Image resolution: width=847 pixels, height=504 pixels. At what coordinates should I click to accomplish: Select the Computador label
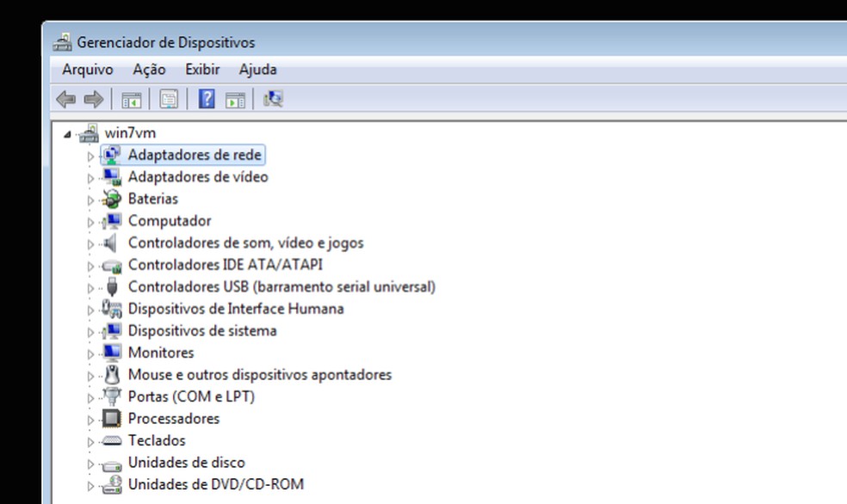pos(170,221)
